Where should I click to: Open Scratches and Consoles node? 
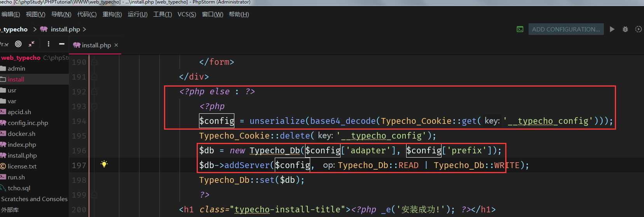click(x=34, y=199)
